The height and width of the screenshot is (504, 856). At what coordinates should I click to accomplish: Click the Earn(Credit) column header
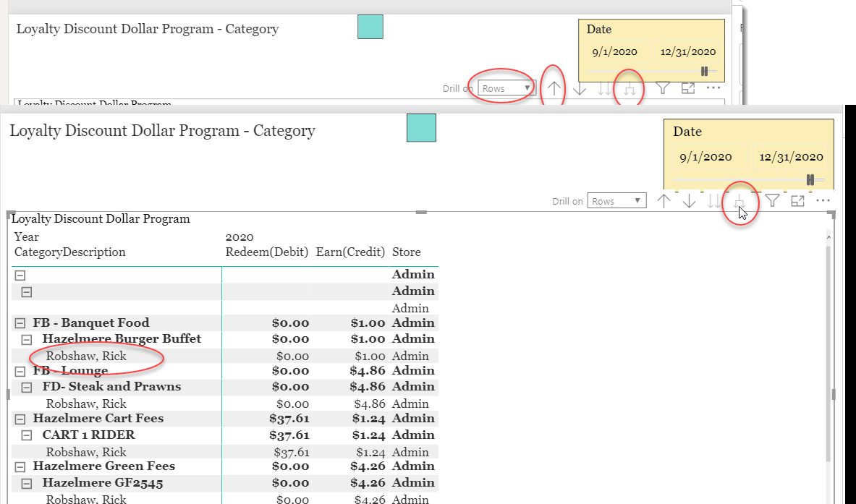point(350,252)
